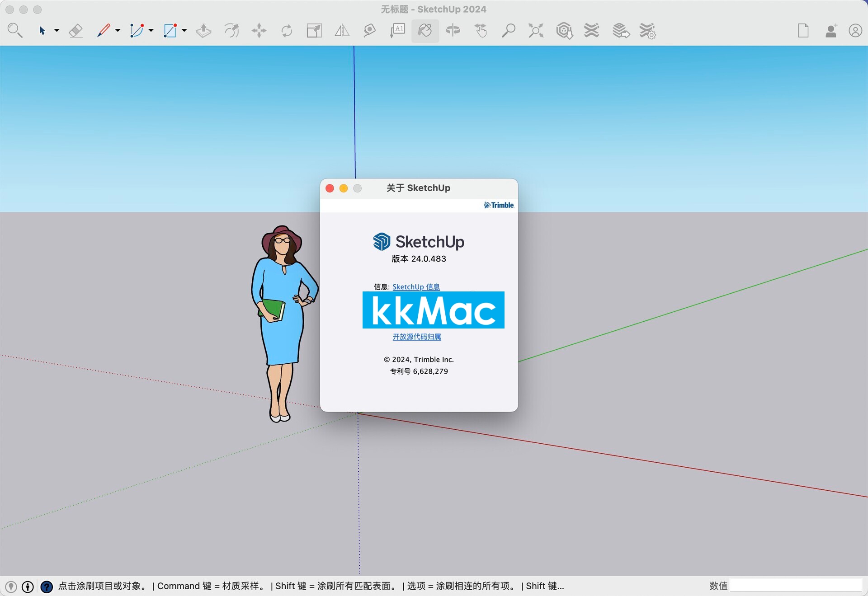Choose the Eraser tool
868x596 pixels.
click(x=75, y=31)
